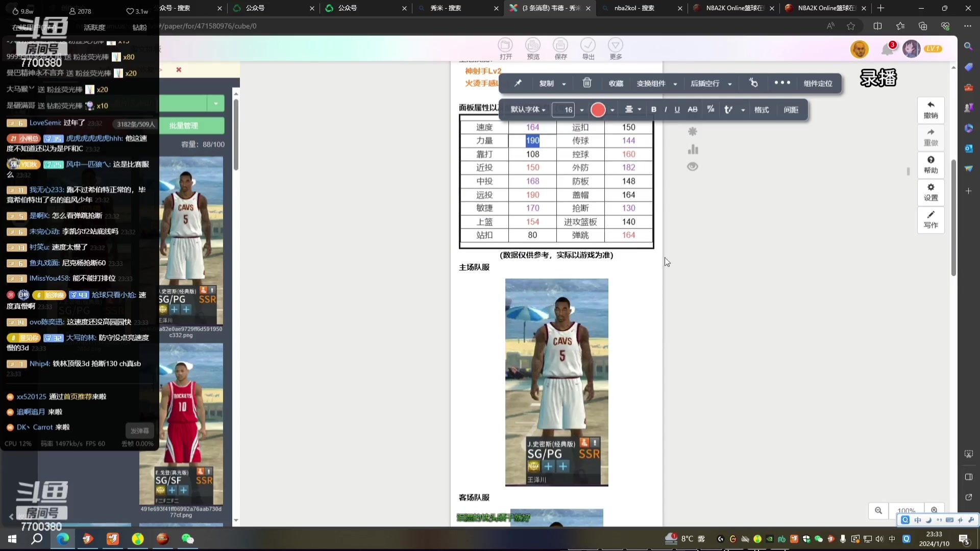Click the 发弹幕 send danmaku button
The image size is (980, 551).
pyautogui.click(x=140, y=431)
